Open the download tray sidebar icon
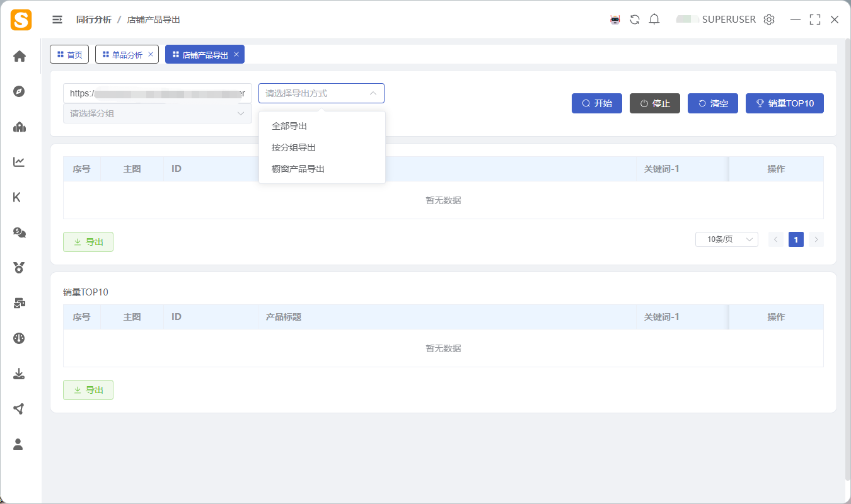851x504 pixels. click(19, 374)
